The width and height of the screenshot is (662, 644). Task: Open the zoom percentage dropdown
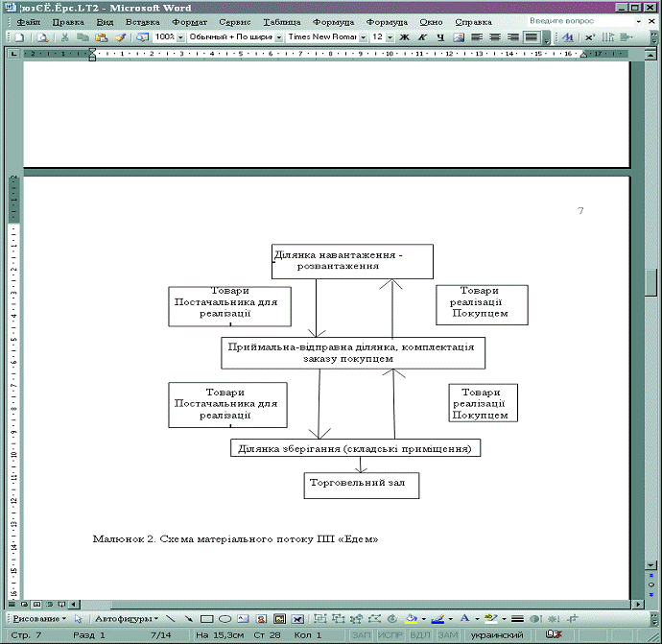[x=180, y=37]
